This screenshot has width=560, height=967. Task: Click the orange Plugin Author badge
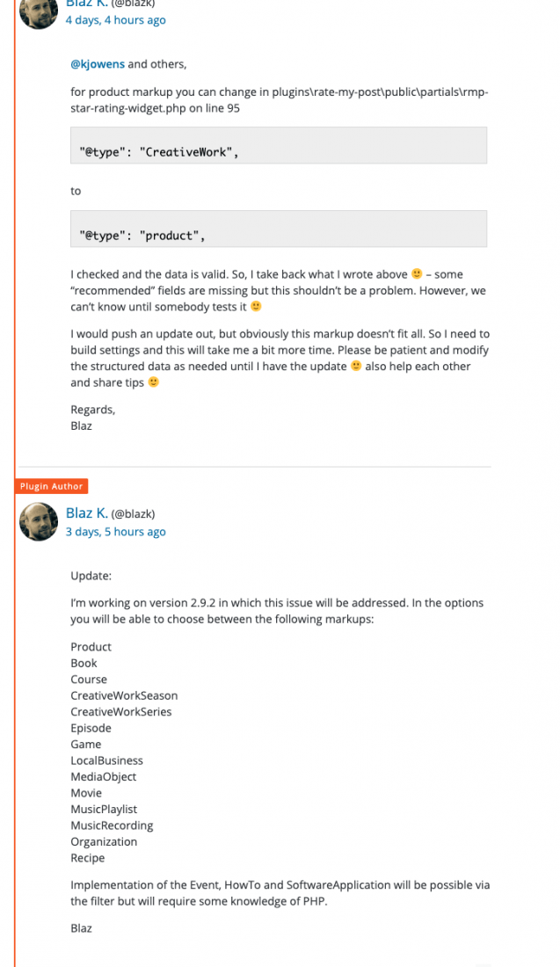tap(51, 486)
